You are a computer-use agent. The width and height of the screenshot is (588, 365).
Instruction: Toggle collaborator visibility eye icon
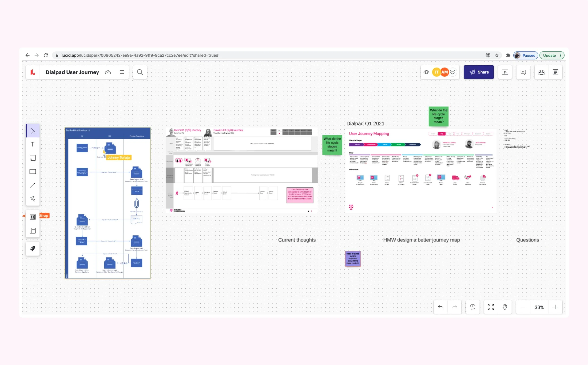pyautogui.click(x=426, y=72)
